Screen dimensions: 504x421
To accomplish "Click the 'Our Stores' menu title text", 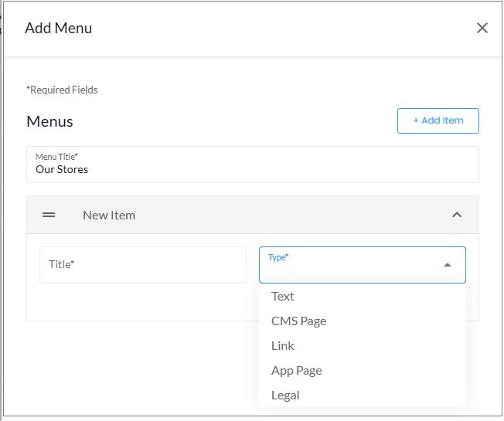I will [62, 169].
